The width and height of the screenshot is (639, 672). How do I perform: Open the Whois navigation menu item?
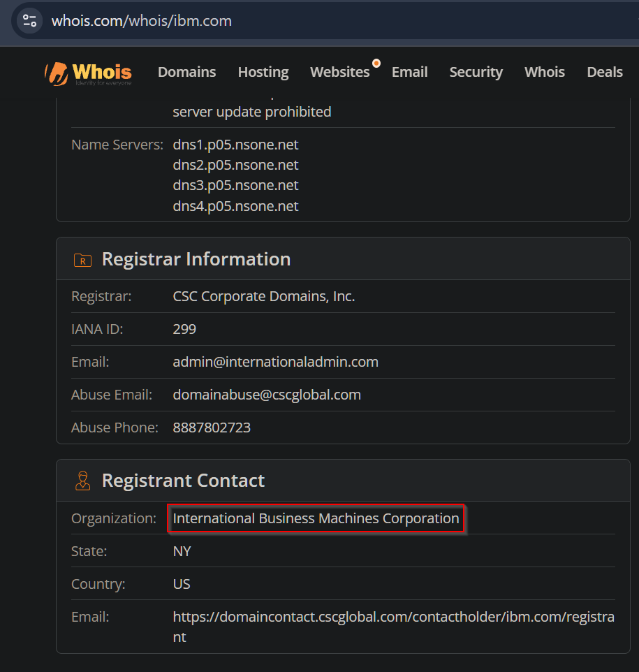(x=545, y=72)
